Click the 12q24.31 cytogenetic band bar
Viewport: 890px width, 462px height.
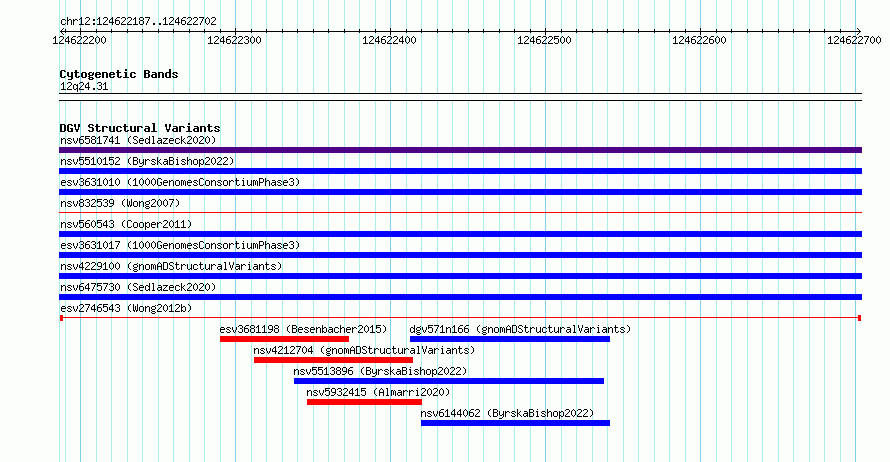[460, 97]
